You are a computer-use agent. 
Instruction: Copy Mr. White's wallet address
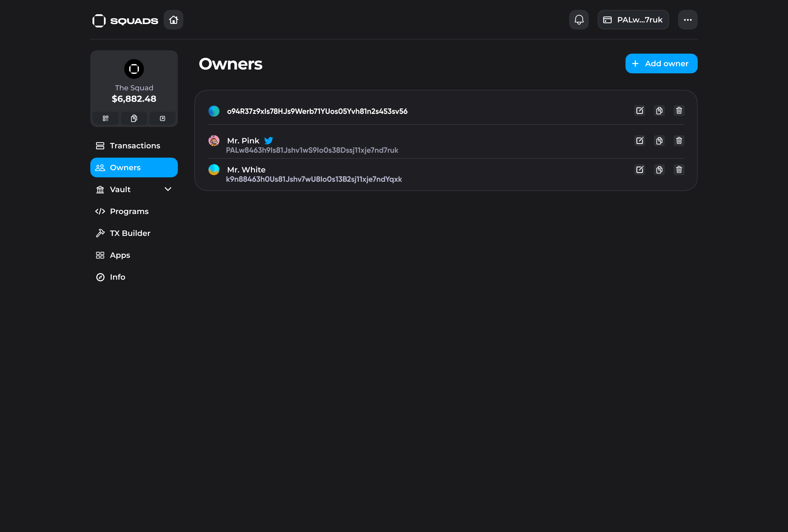pyautogui.click(x=659, y=170)
